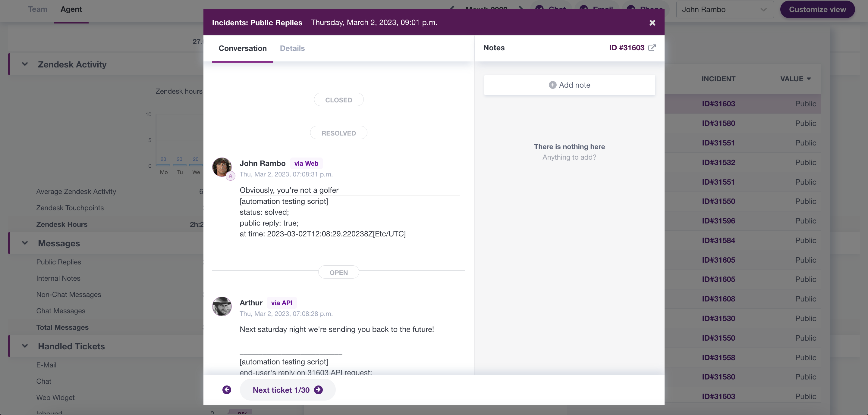Open incident ID#31580 below ID#31603

(x=719, y=123)
